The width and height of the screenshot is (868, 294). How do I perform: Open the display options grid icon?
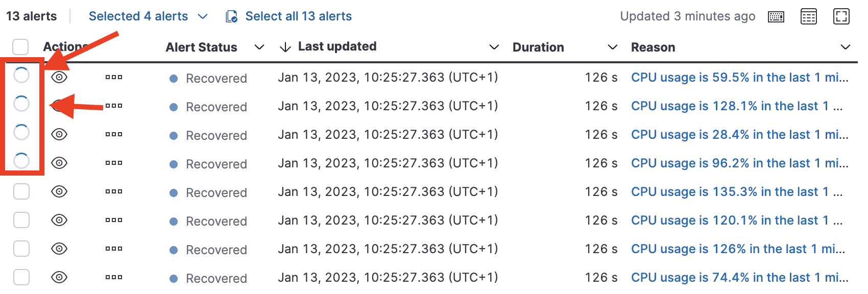(x=808, y=16)
